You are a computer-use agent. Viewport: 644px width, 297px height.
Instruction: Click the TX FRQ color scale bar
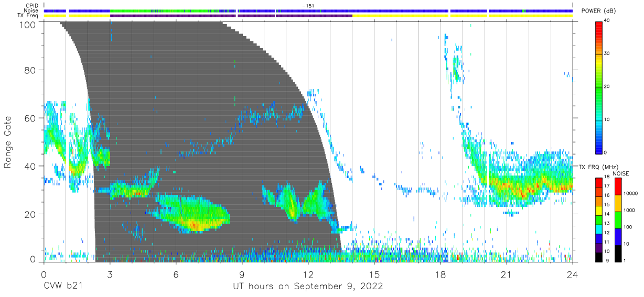tap(599, 220)
